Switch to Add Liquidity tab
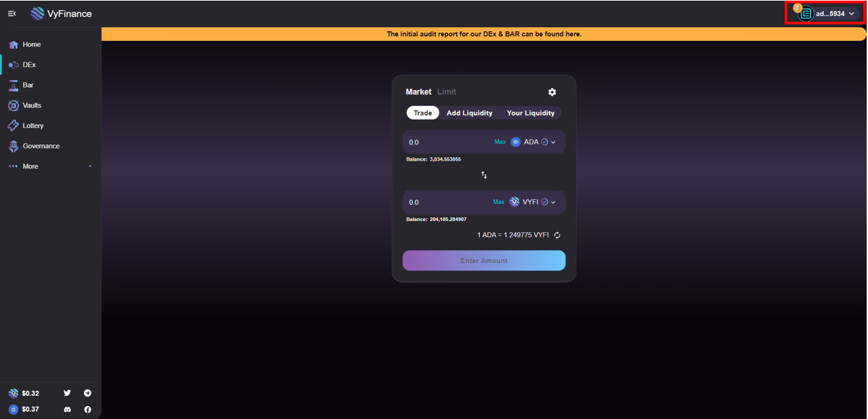This screenshot has height=419, width=868. [469, 113]
